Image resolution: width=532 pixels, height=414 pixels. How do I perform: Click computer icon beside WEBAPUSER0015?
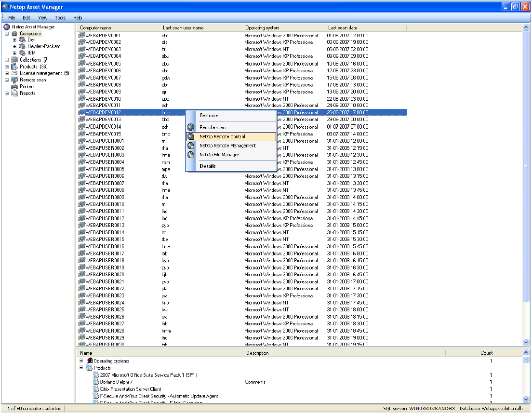pyautogui.click(x=81, y=239)
